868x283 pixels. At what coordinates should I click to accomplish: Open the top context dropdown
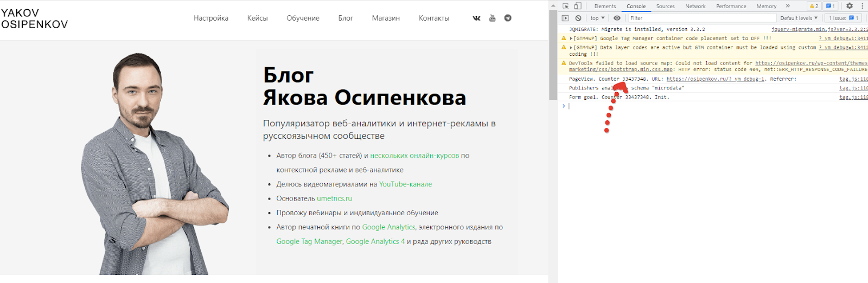pyautogui.click(x=597, y=18)
